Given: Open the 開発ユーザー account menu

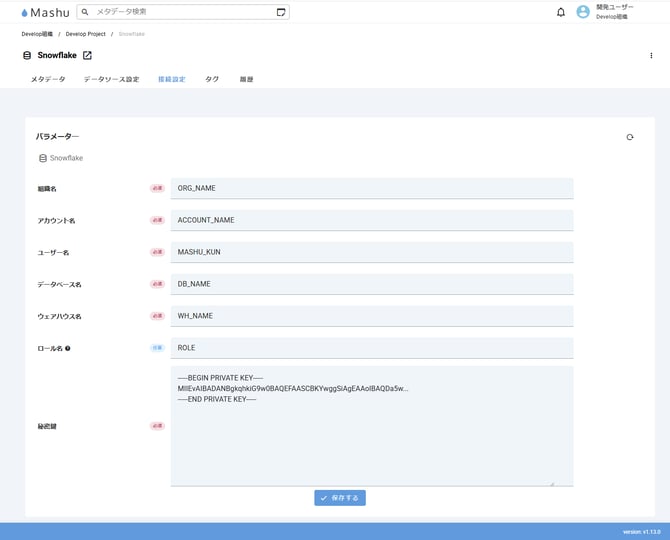Looking at the screenshot, I should 615,12.
